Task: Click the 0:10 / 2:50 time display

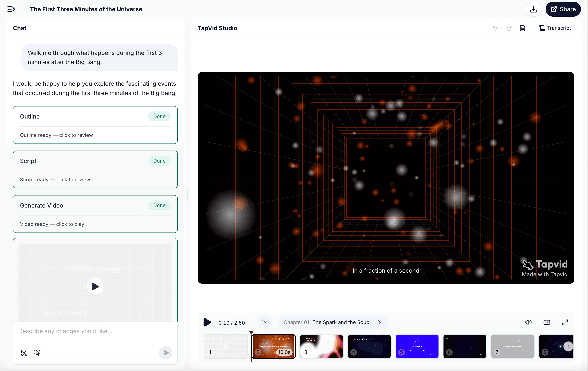Action: (x=231, y=323)
